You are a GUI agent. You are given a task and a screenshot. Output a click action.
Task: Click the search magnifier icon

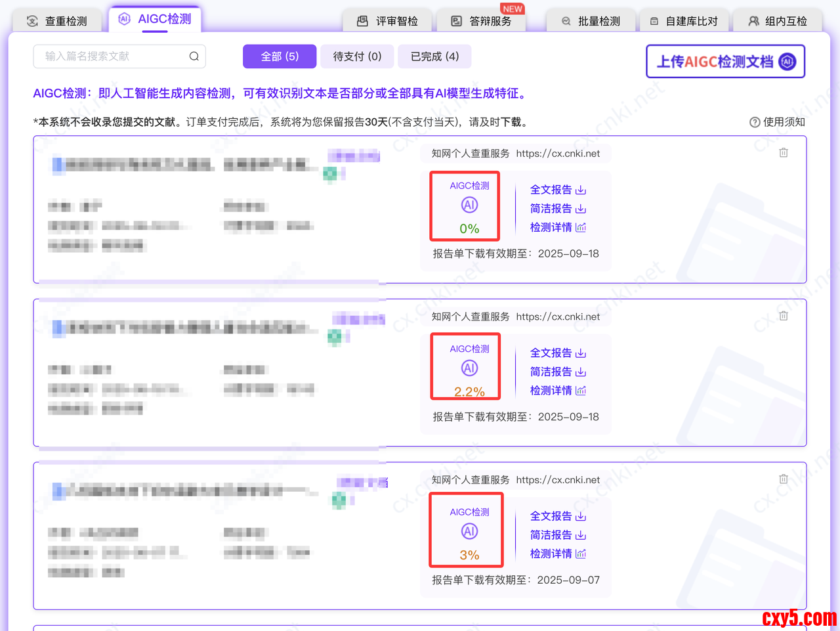coord(194,56)
